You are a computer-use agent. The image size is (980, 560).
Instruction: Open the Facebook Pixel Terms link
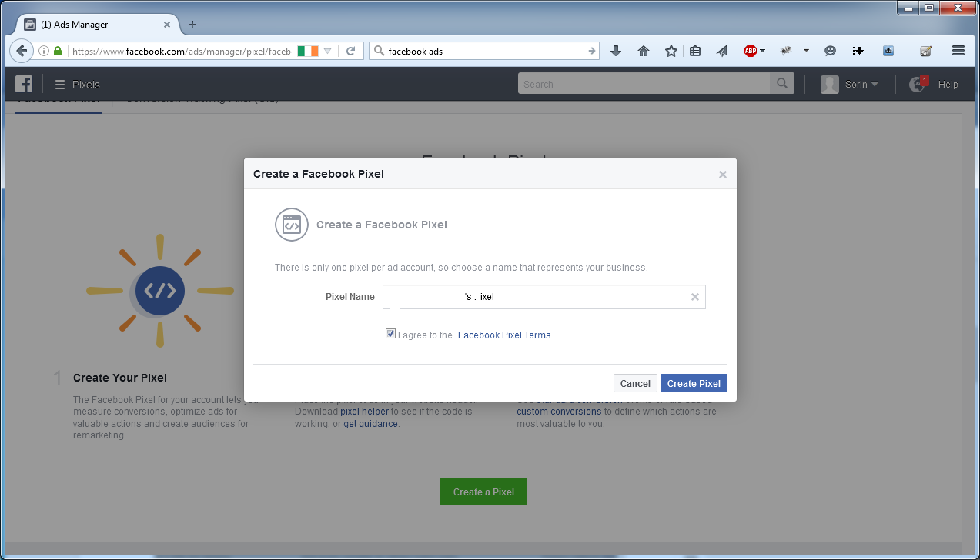click(504, 335)
